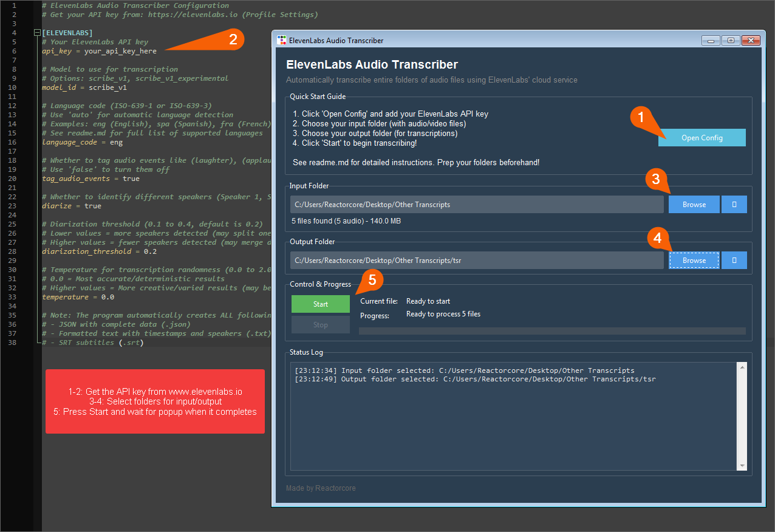This screenshot has width=775, height=532.
Task: Click the 'diarize = true' line in the editor
Action: (72, 206)
